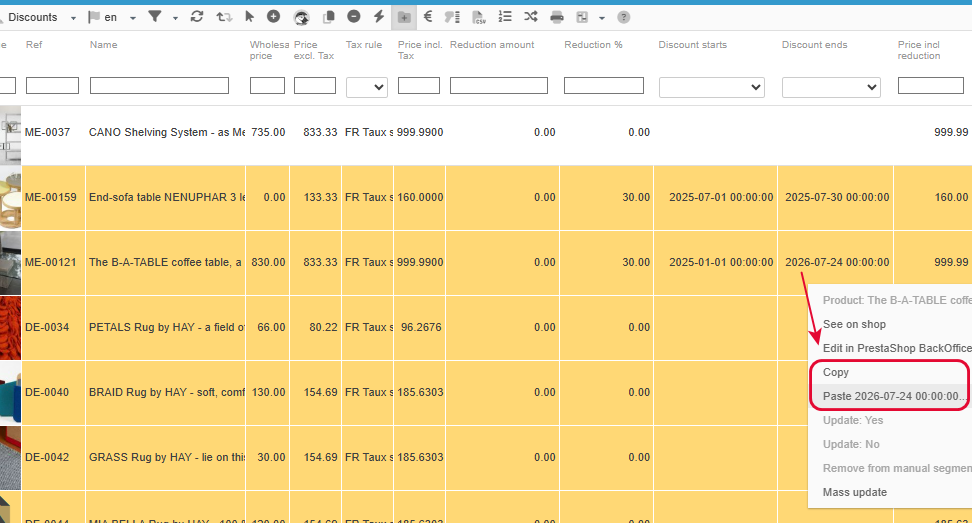Click the Wholesale price filter input

tap(267, 86)
